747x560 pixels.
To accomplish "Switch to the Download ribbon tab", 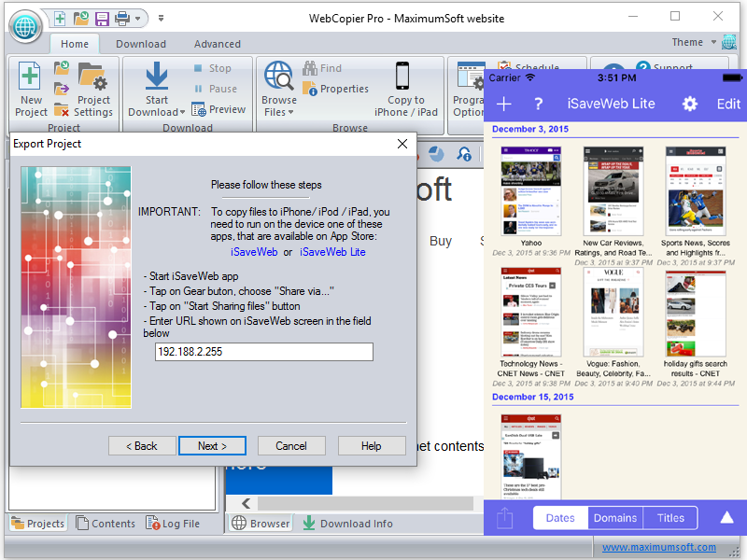I will point(141,44).
